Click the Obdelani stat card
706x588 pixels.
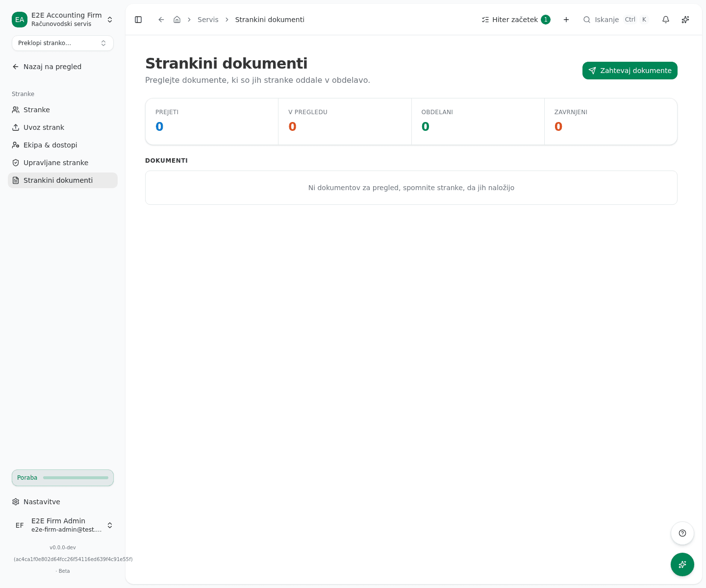pos(478,122)
